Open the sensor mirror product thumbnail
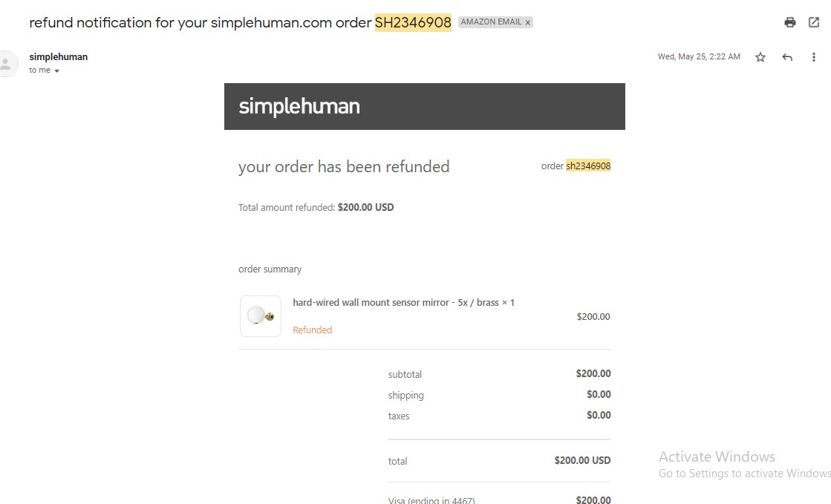Viewport: 831px width, 504px height. pos(260,316)
